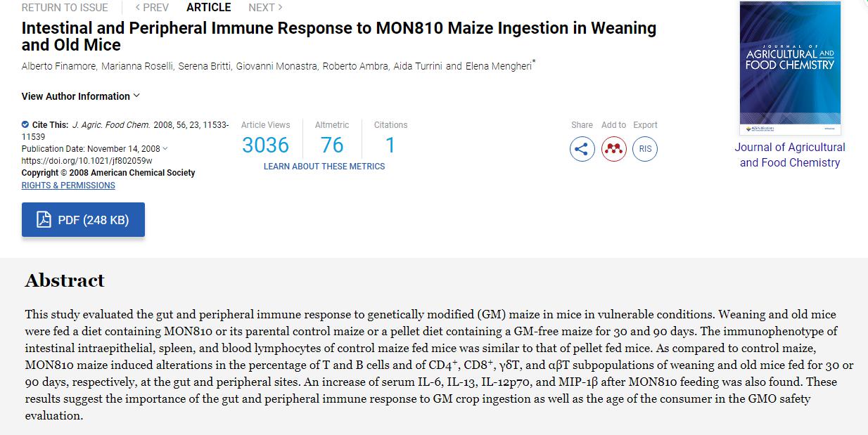Click the Share icon button
The height and width of the screenshot is (435, 868).
pos(582,149)
